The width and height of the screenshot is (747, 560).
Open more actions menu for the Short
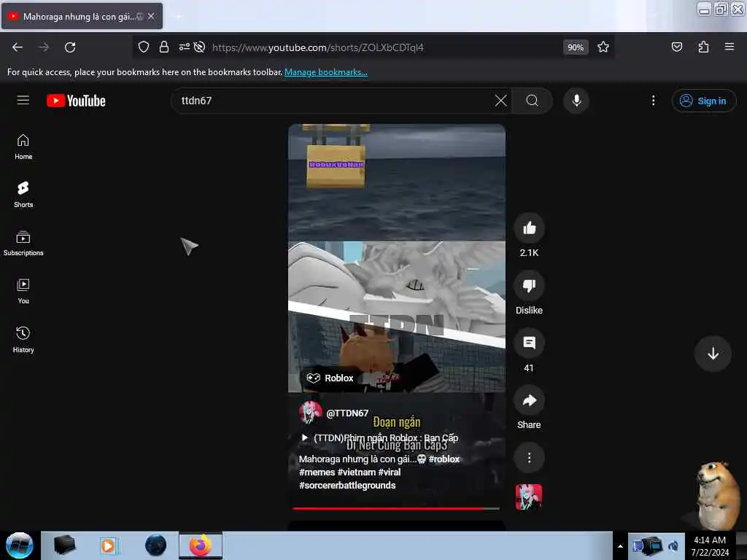529,458
